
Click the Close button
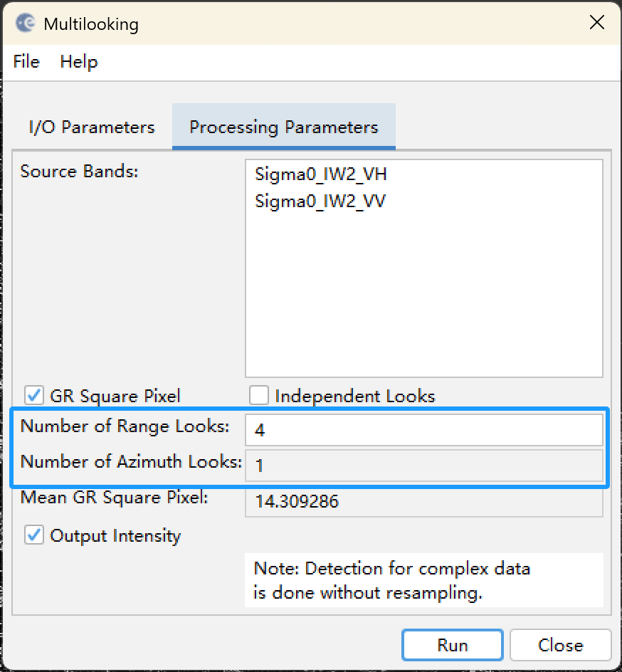pyautogui.click(x=560, y=645)
